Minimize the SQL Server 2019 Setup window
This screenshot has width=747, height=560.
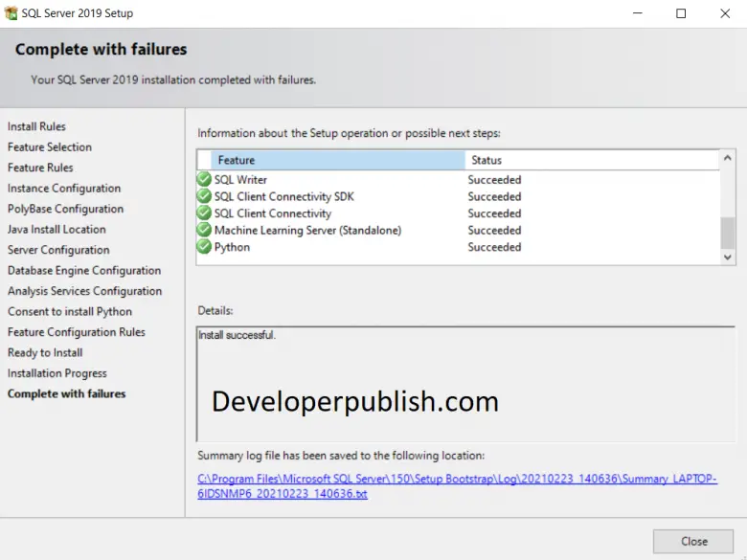pyautogui.click(x=638, y=13)
